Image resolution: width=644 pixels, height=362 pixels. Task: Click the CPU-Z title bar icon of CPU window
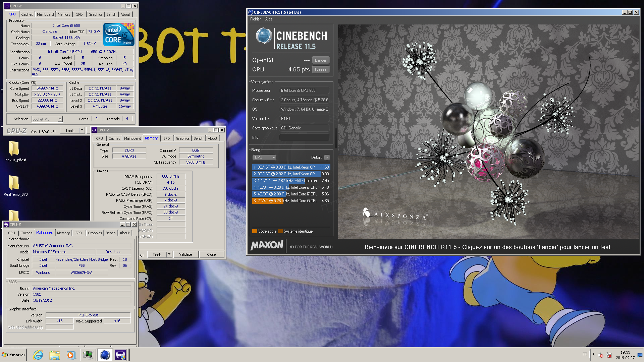7,6
